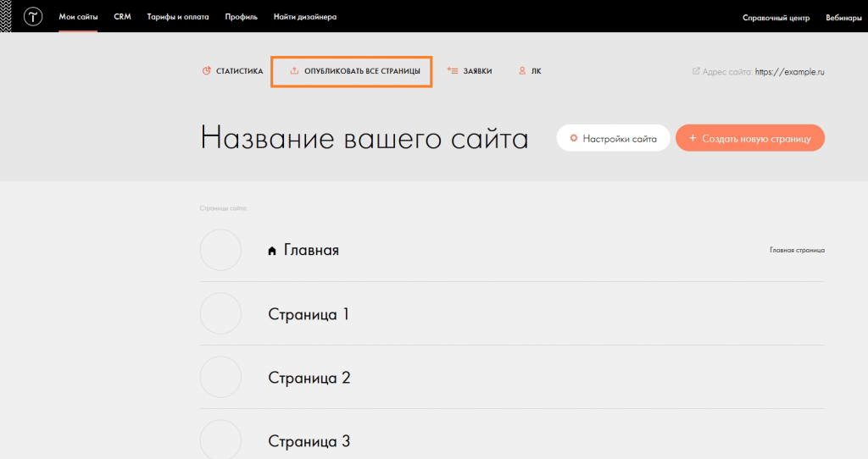
Task: Open Настройки сайта button
Action: pos(614,138)
